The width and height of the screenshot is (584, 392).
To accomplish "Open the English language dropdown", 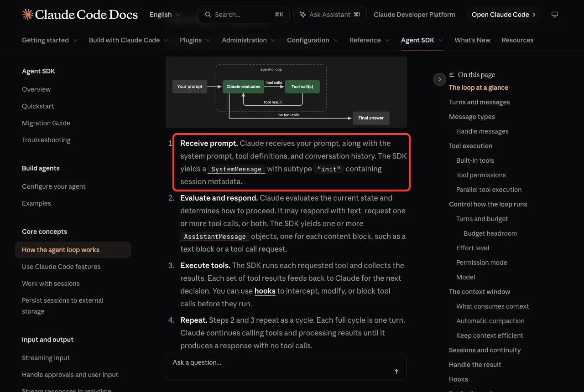I will tap(165, 15).
